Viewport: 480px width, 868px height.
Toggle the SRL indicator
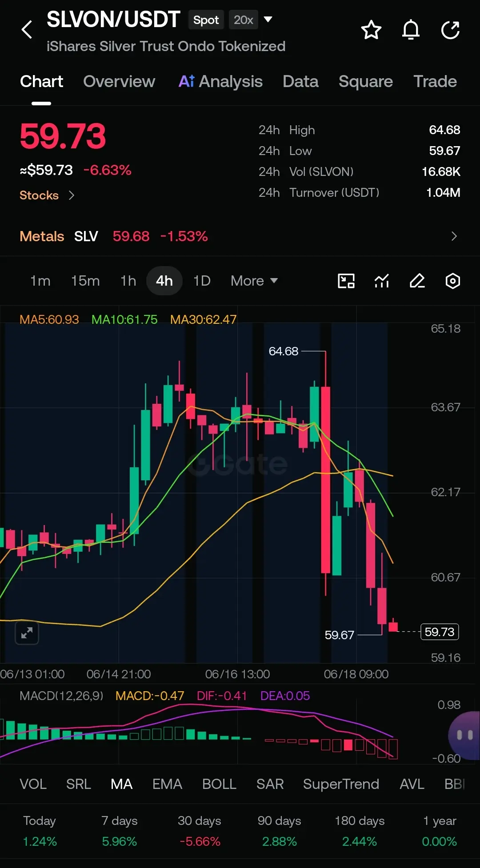(x=79, y=784)
